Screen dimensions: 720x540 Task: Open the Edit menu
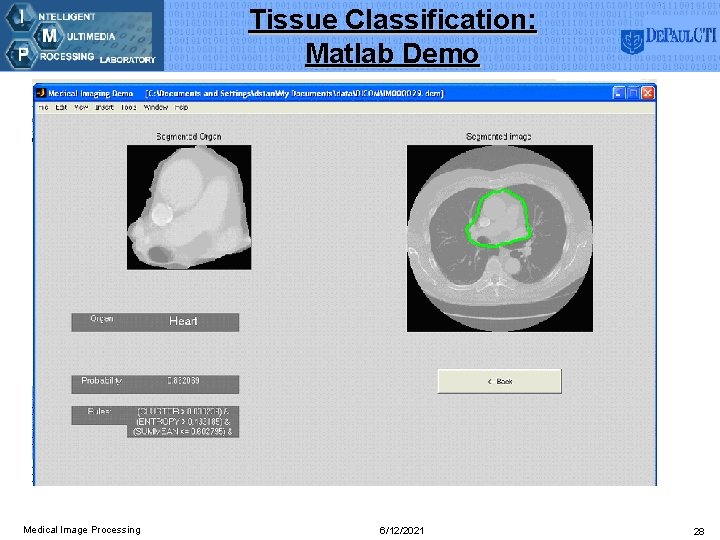pyautogui.click(x=61, y=107)
